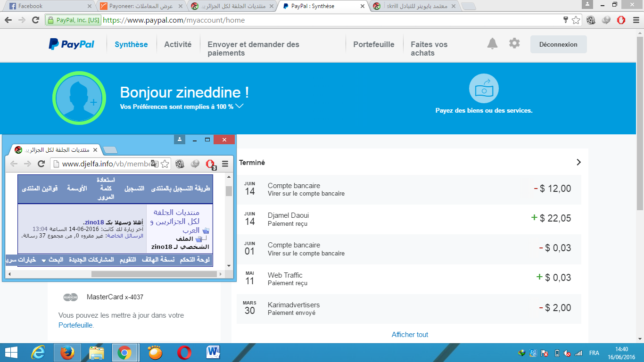Click the Portefeuille link below MasterCard
The height and width of the screenshot is (362, 644).
point(75,325)
